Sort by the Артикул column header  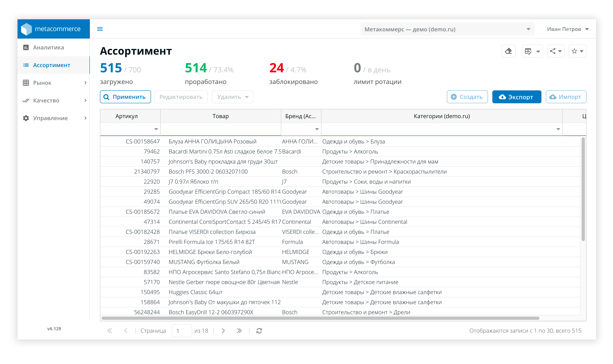130,116
